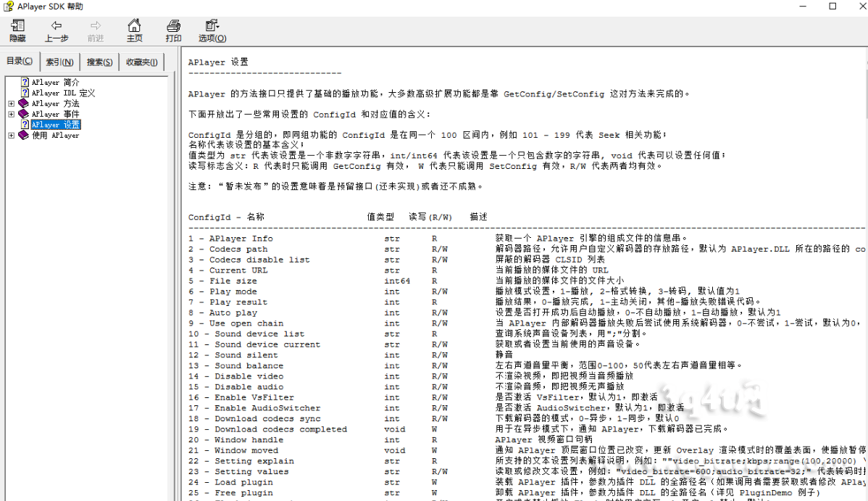Select the highlighted APlayer 设置 topic
This screenshot has height=501, width=868.
55,125
